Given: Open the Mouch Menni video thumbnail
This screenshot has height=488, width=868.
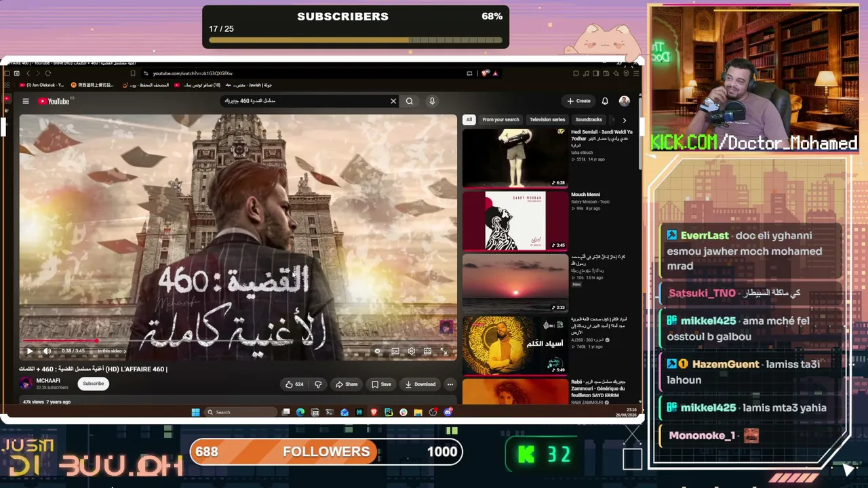Looking at the screenshot, I should (x=515, y=220).
